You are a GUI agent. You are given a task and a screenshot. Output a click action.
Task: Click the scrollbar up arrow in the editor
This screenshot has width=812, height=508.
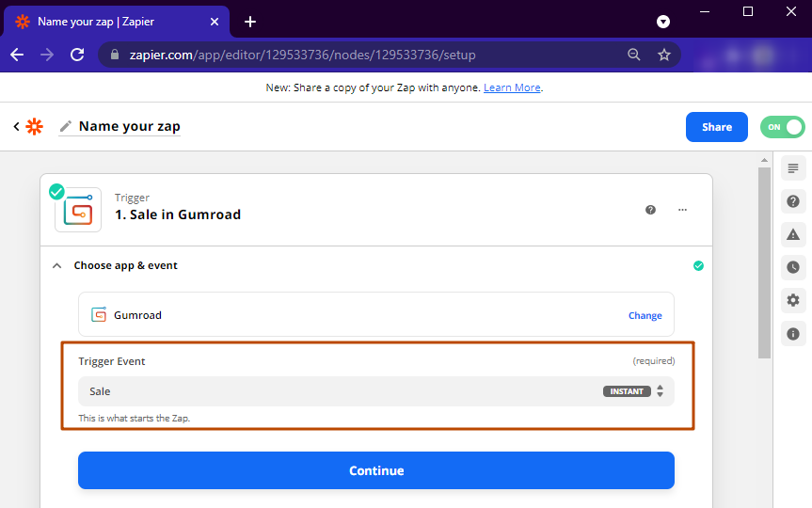(764, 161)
